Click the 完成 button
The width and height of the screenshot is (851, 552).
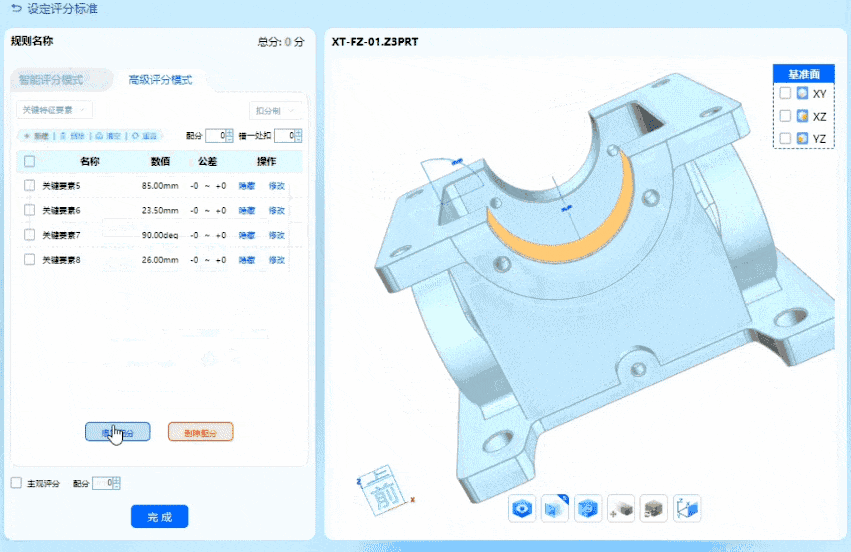coord(160,516)
